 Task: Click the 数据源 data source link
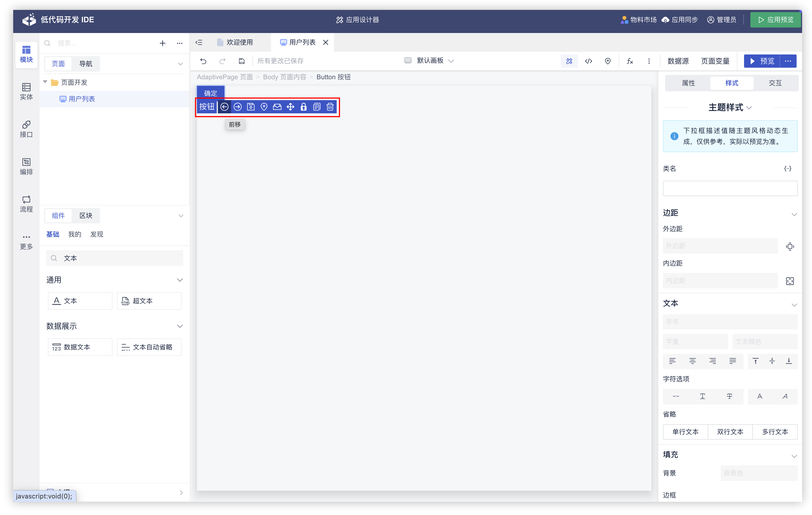[x=678, y=61]
